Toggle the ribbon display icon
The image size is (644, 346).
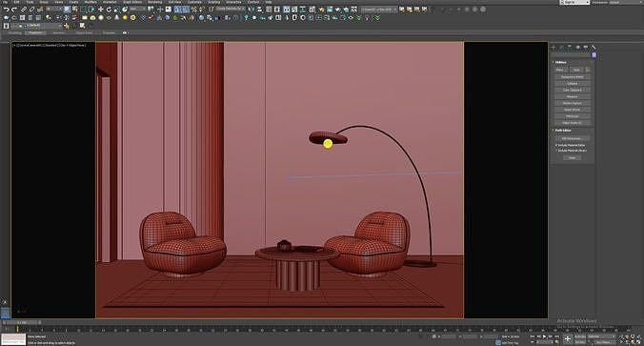(x=125, y=32)
